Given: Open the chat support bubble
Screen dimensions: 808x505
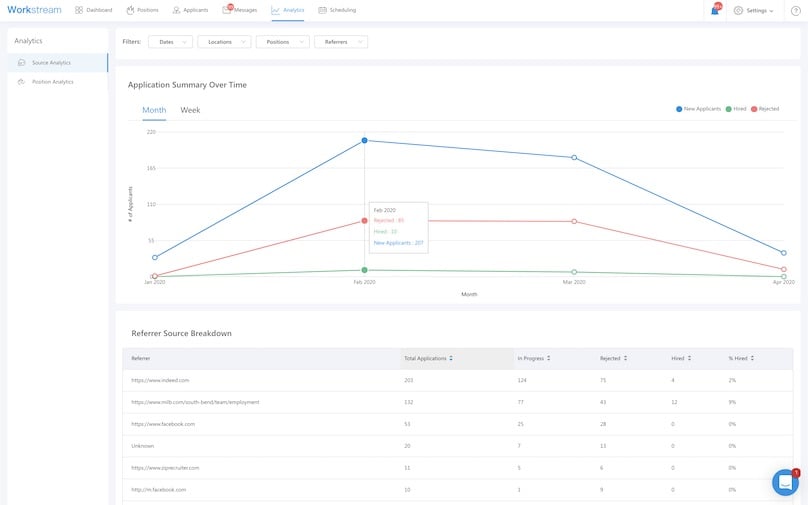Looking at the screenshot, I should pos(785,482).
